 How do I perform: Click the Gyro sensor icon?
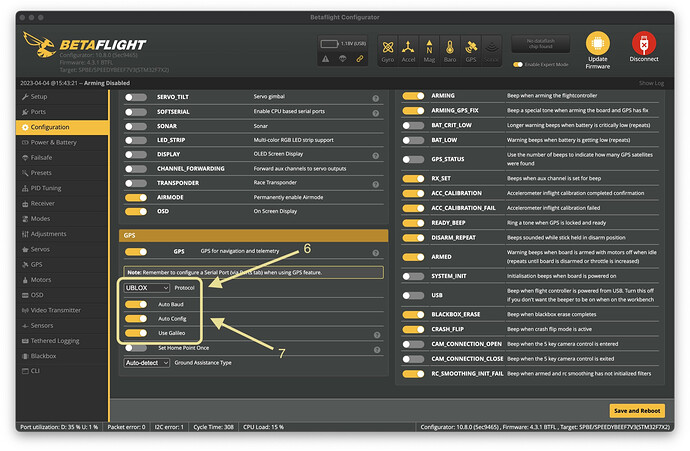pyautogui.click(x=388, y=47)
